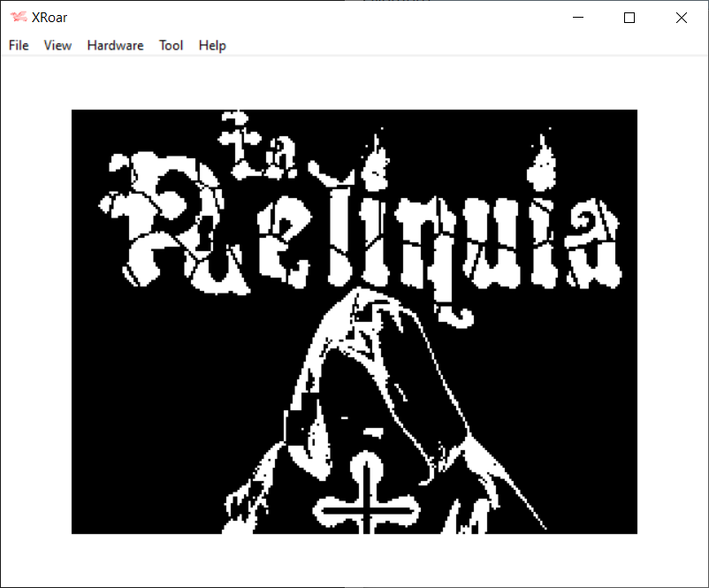The height and width of the screenshot is (588, 709).
Task: Open the Tool menu
Action: click(x=171, y=45)
